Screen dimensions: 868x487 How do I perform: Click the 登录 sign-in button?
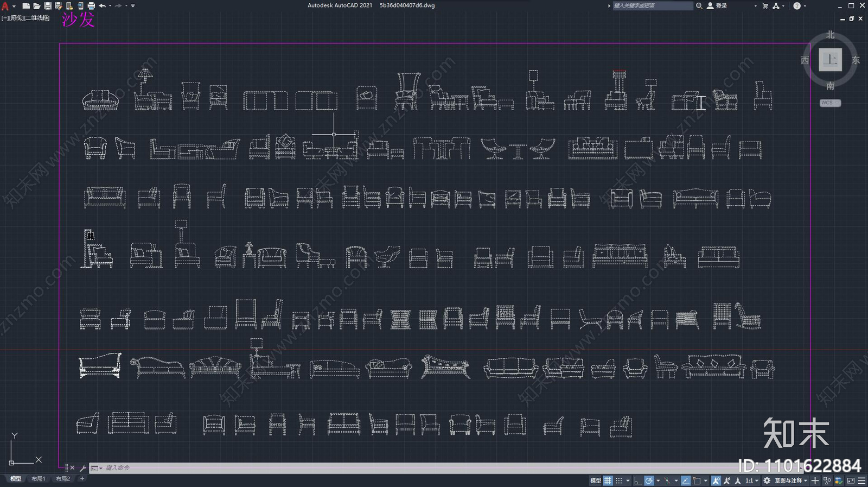(x=721, y=6)
